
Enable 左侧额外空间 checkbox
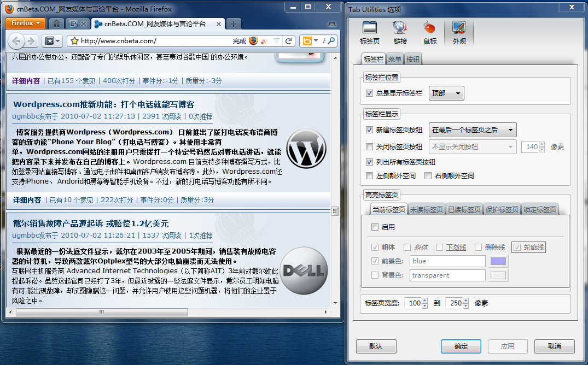[x=369, y=176]
